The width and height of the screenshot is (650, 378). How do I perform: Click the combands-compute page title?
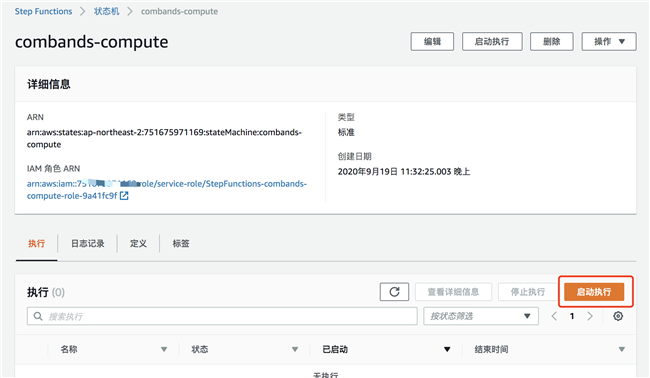(92, 42)
